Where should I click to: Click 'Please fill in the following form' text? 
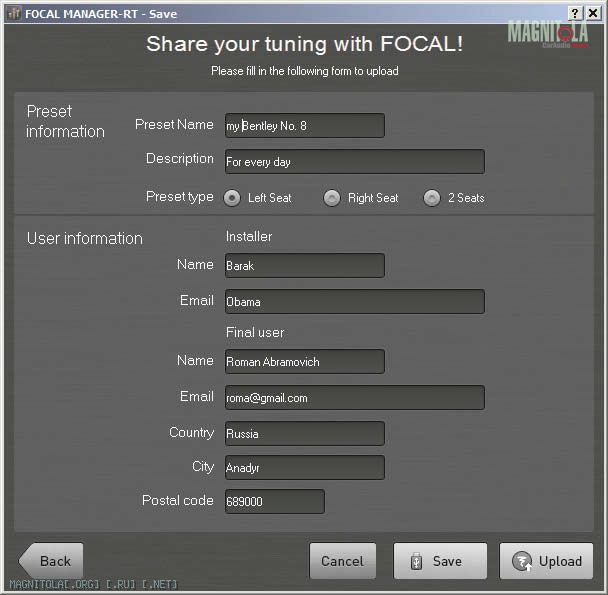tap(305, 71)
